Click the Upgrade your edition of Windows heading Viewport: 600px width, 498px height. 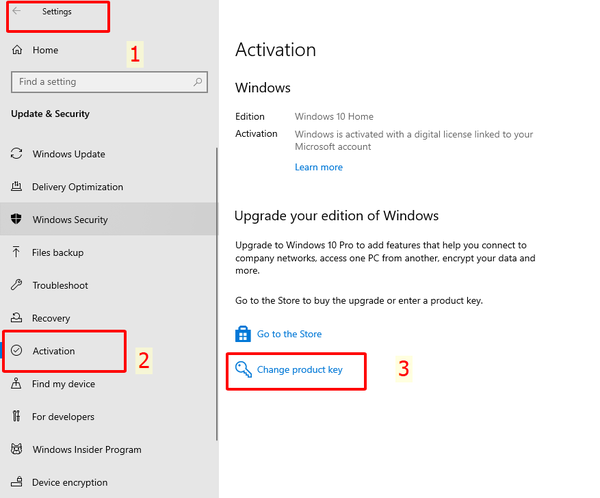tap(336, 216)
